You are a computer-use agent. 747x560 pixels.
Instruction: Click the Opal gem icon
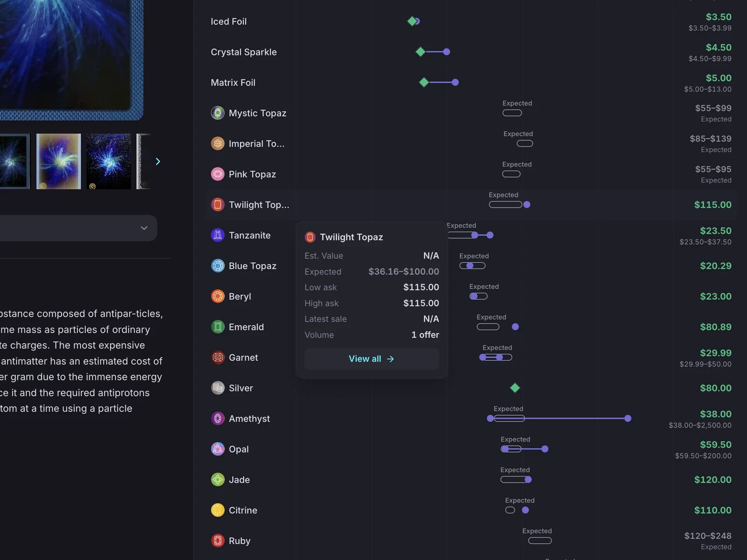click(x=218, y=449)
